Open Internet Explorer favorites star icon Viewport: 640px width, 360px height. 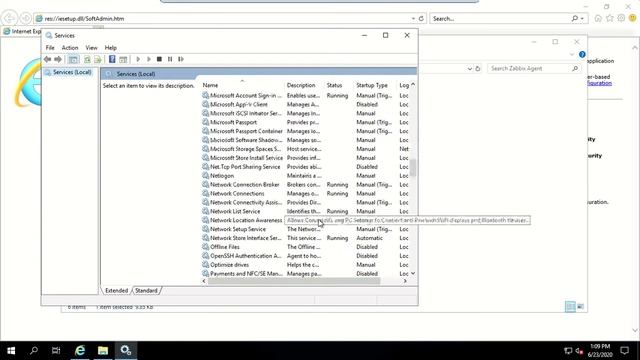pos(610,18)
